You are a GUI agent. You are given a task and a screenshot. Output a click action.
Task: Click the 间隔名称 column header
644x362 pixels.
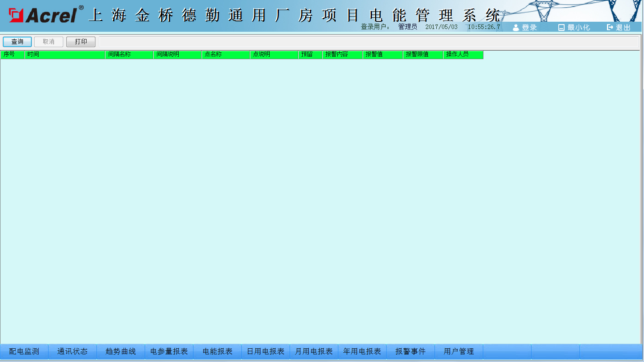(129, 55)
